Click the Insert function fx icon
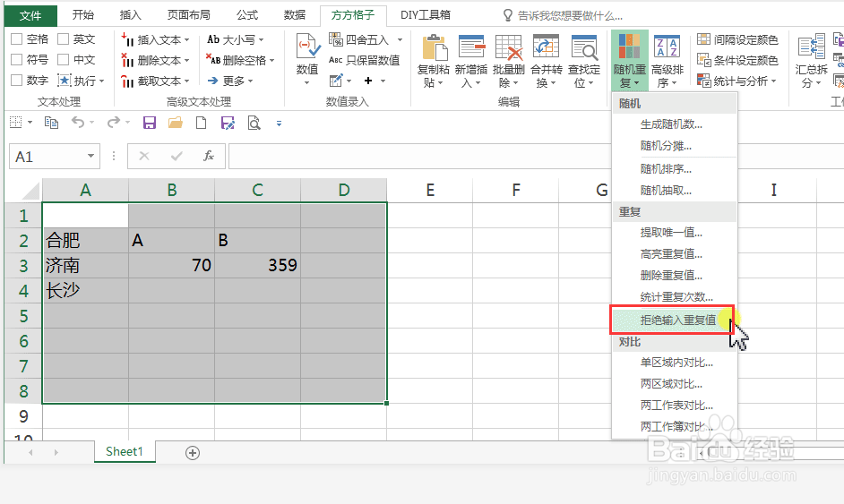Image resolution: width=844 pixels, height=504 pixels. click(208, 156)
